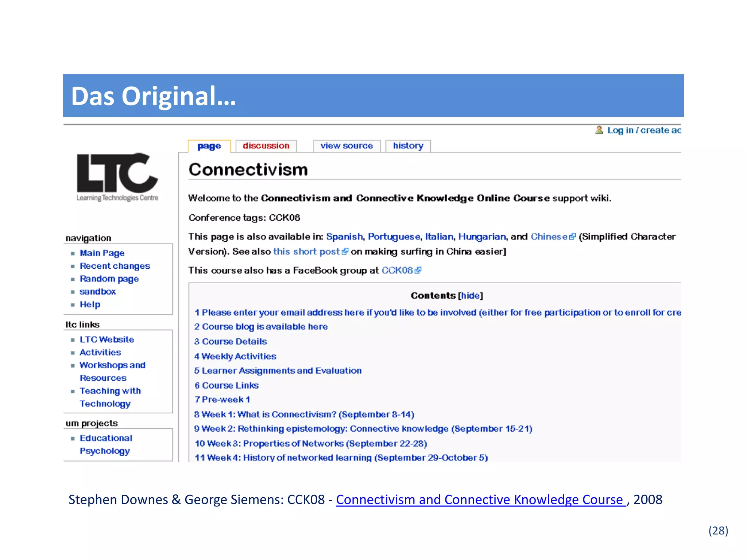This screenshot has width=747, height=560.
Task: Jump to '10 Week 3: Properties of Networks'
Action: (x=311, y=444)
